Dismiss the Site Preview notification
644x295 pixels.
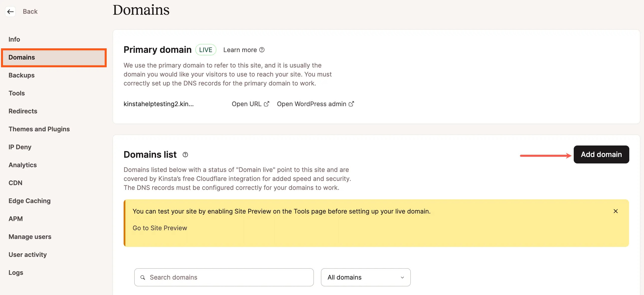[x=615, y=211]
